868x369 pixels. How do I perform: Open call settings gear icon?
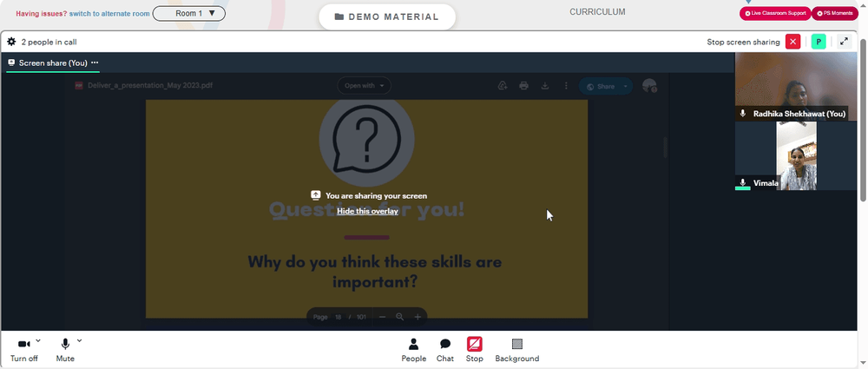11,42
